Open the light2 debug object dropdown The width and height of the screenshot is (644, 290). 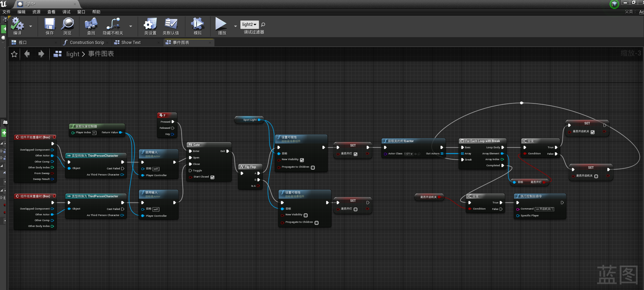[x=249, y=25]
